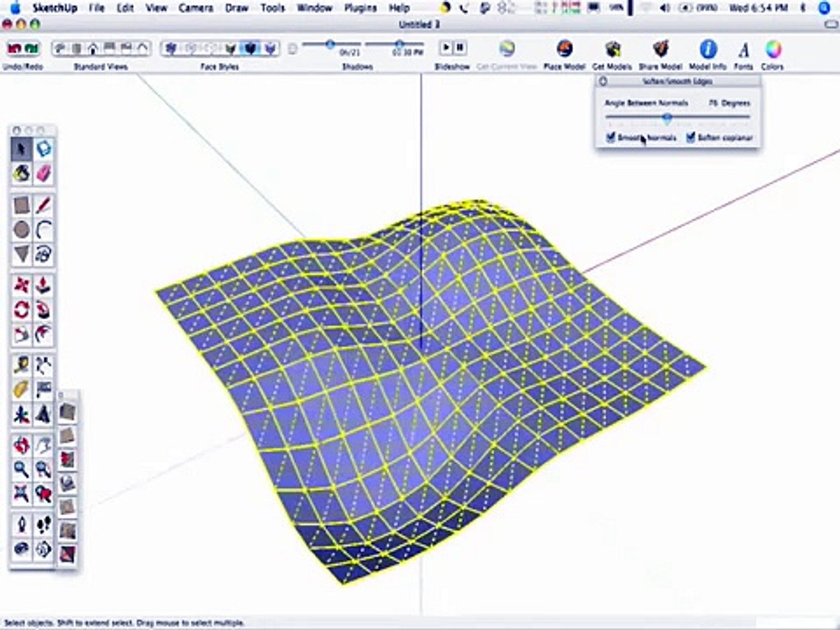Screen dimensions: 840x630
Task: Open the Help menu
Action: (399, 8)
